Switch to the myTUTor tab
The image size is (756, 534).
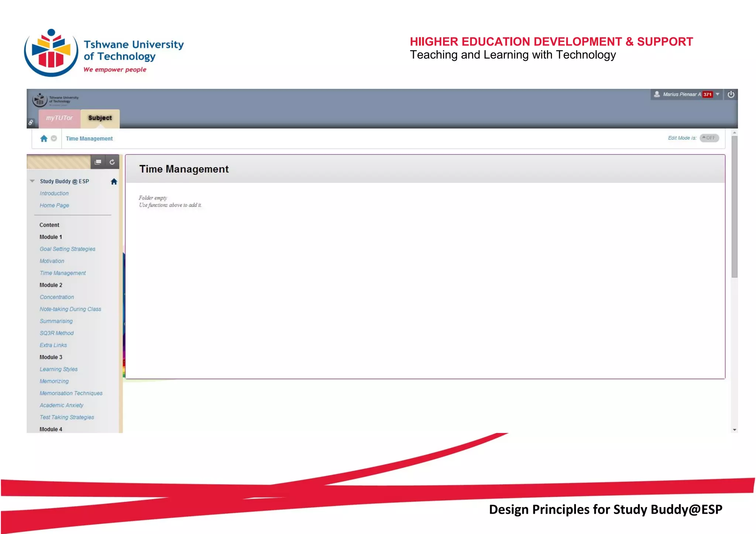59,118
